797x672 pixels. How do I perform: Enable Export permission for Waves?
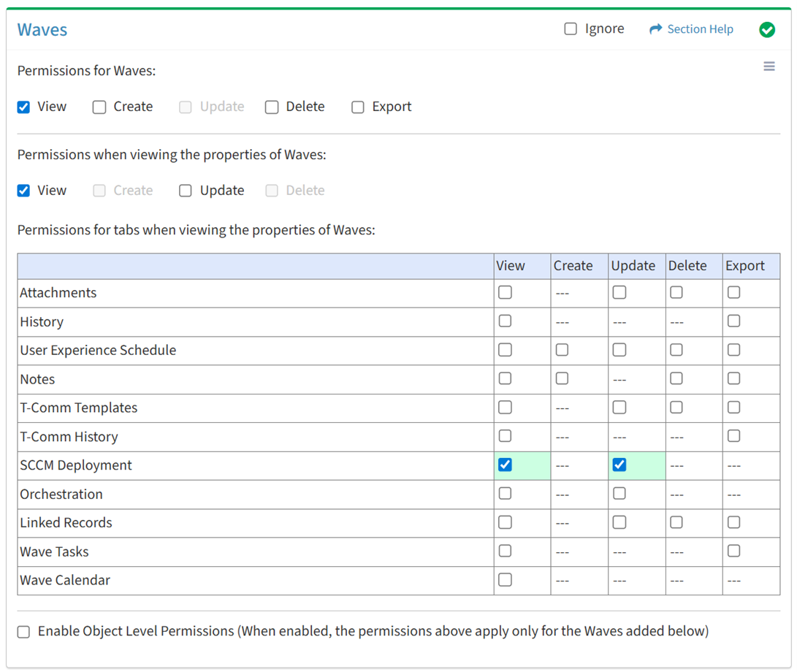(358, 107)
